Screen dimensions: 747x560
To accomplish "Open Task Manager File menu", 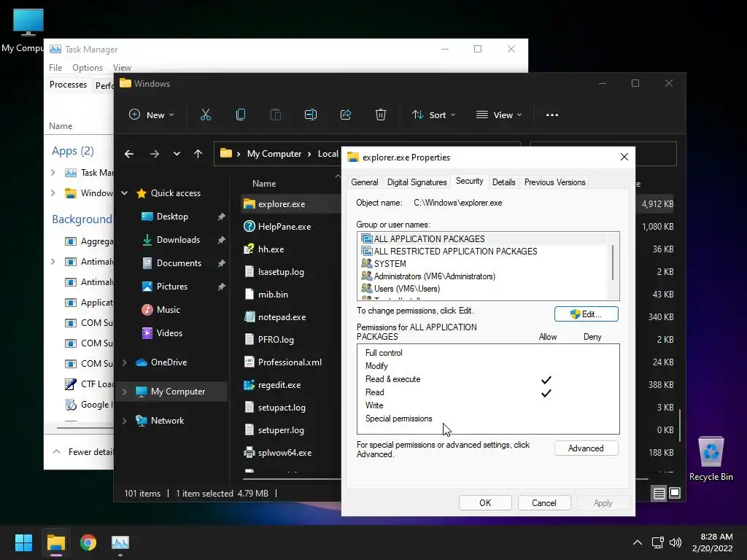I will click(55, 68).
